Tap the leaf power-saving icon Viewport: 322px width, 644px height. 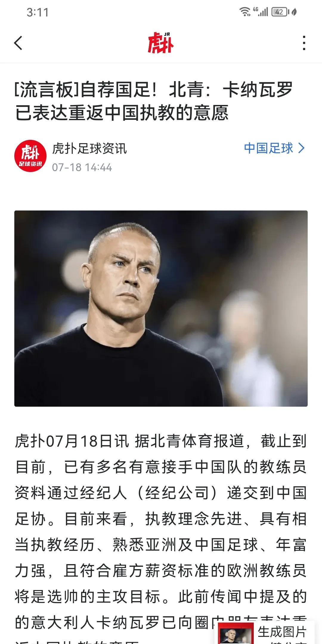coord(294,12)
